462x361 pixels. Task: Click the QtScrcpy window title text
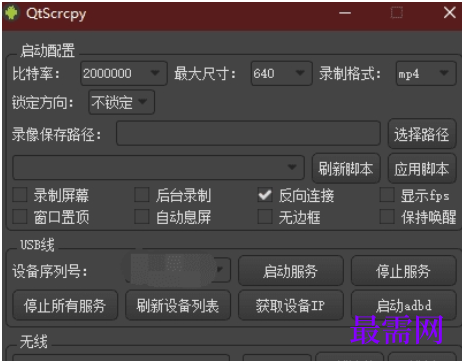tap(56, 14)
